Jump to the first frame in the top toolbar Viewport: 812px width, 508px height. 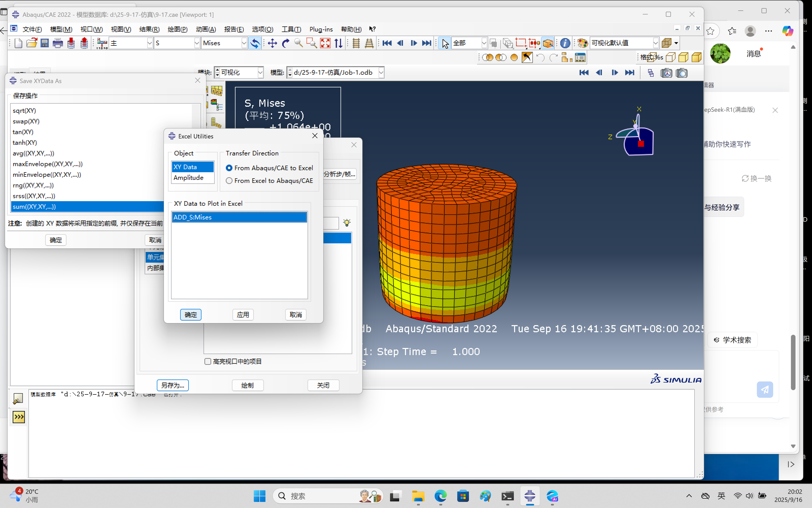tap(387, 43)
